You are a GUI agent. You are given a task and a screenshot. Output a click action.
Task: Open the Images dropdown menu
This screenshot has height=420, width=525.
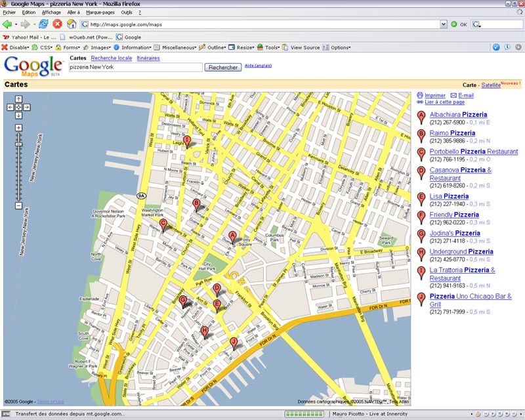coord(96,47)
